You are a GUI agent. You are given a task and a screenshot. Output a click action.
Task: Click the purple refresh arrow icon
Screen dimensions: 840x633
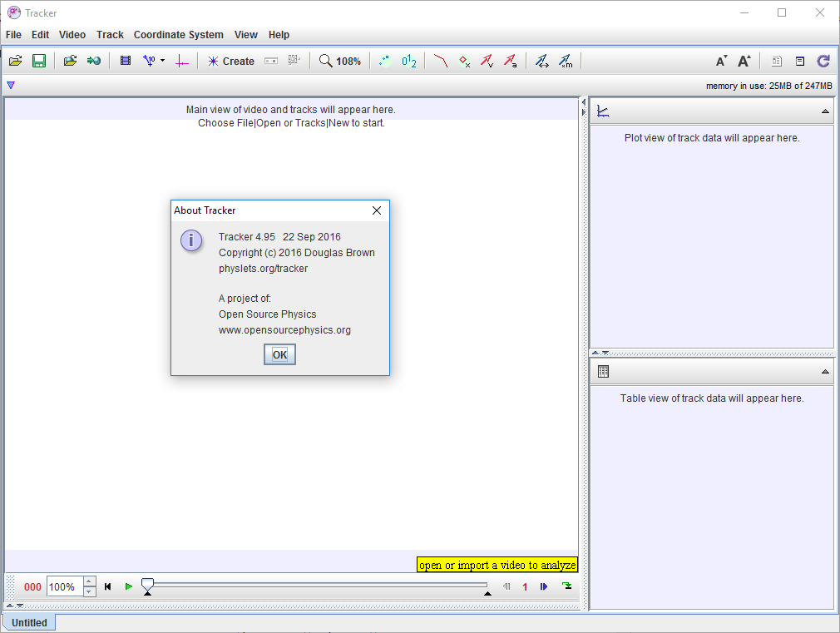click(823, 61)
